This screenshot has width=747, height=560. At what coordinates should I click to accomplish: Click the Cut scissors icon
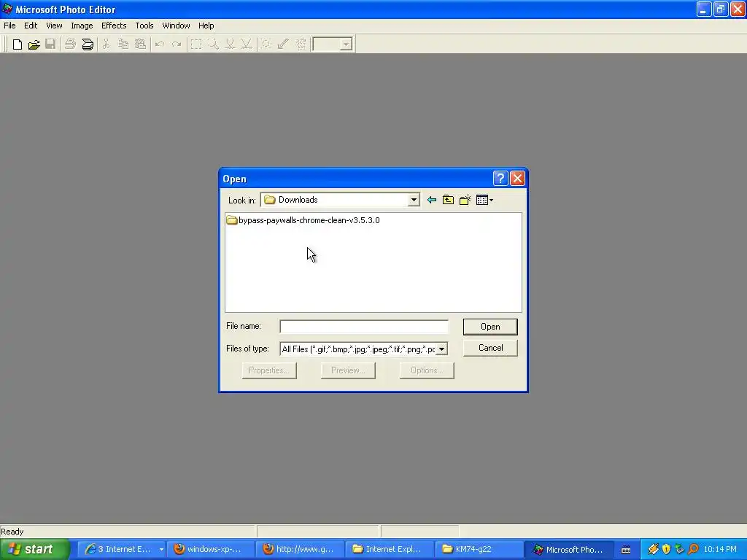pyautogui.click(x=107, y=44)
